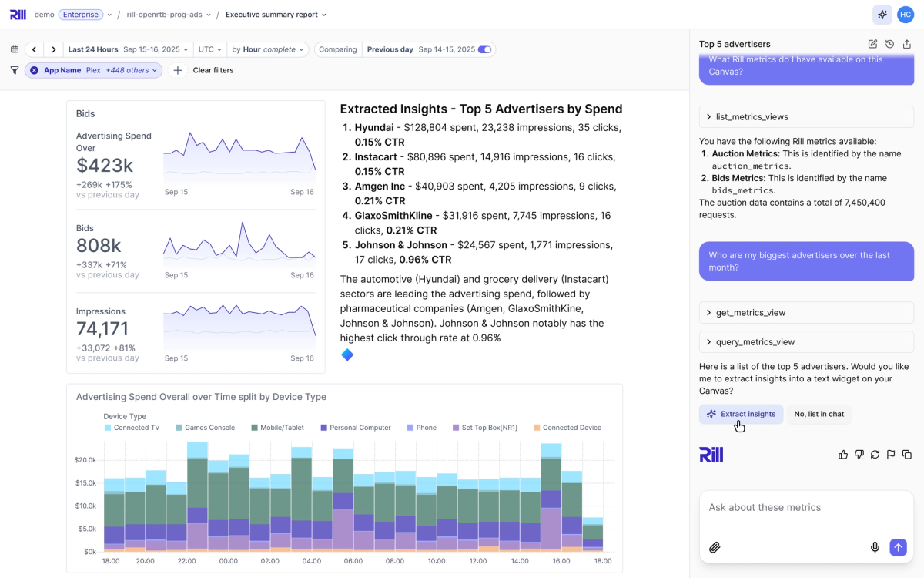Click the Connected TV legend swatch
924x578 pixels.
point(107,428)
